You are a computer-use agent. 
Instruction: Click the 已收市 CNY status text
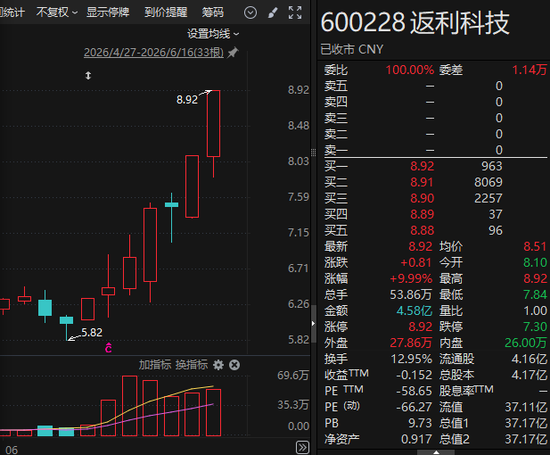[352, 49]
